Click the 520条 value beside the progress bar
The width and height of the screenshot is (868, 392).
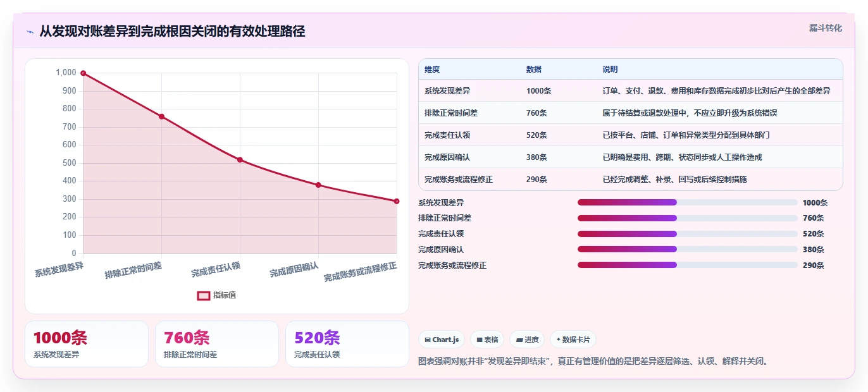pyautogui.click(x=813, y=234)
